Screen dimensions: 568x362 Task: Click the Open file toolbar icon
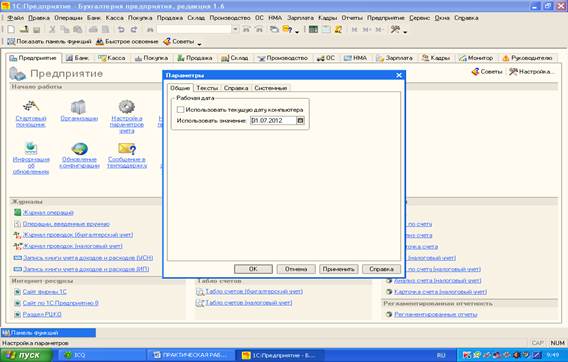click(x=24, y=30)
